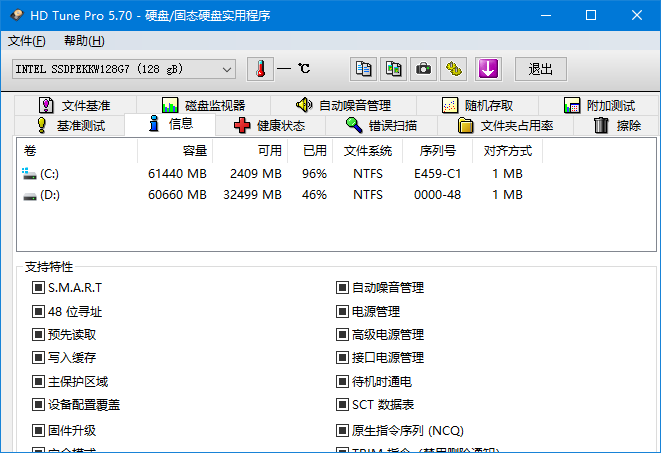
Task: Switch to 基准测试 tab
Action: click(x=70, y=126)
